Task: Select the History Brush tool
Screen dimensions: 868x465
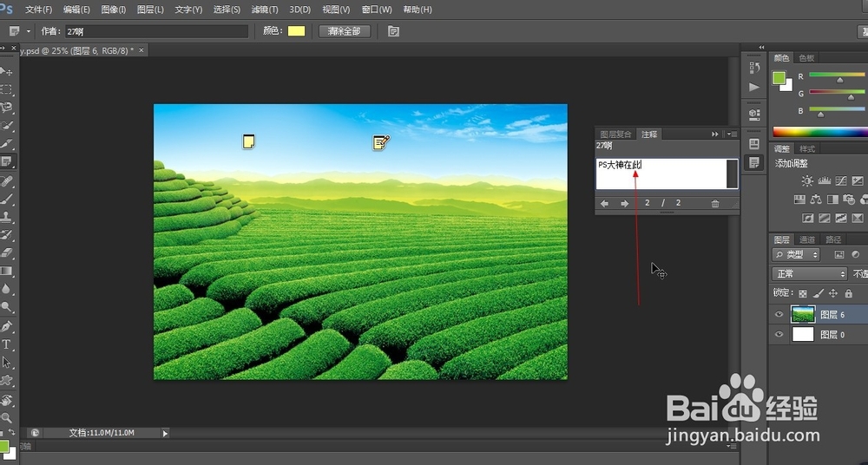Action: pyautogui.click(x=6, y=235)
